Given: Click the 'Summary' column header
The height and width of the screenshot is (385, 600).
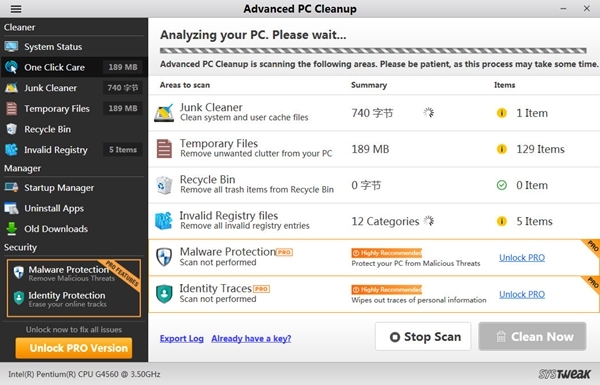Looking at the screenshot, I should pos(369,85).
